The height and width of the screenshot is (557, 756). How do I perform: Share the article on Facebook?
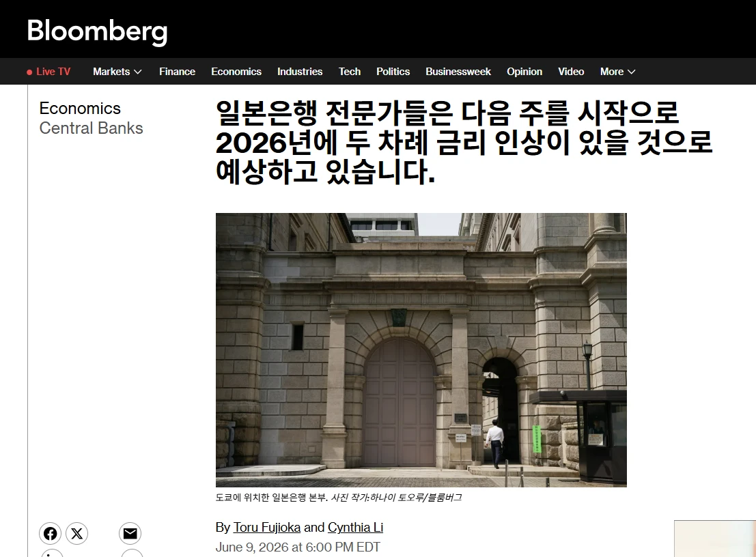point(50,533)
